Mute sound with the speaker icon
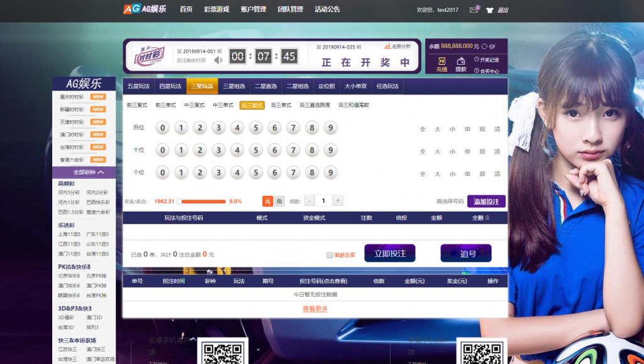The height and width of the screenshot is (364, 644). (218, 60)
